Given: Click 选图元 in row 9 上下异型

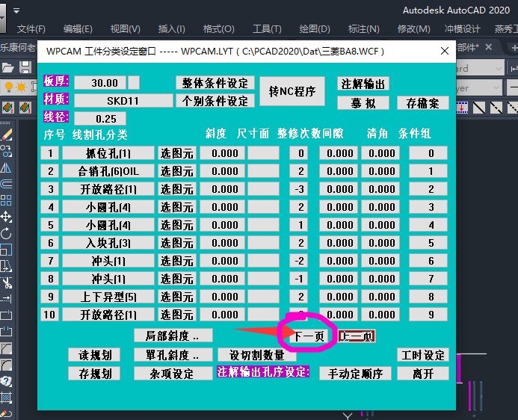Looking at the screenshot, I should 177,297.
